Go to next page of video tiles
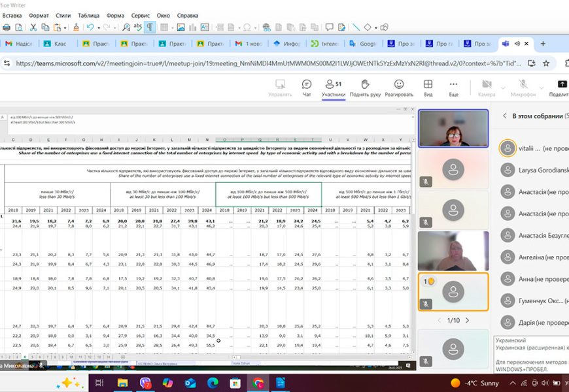 [x=468, y=321]
